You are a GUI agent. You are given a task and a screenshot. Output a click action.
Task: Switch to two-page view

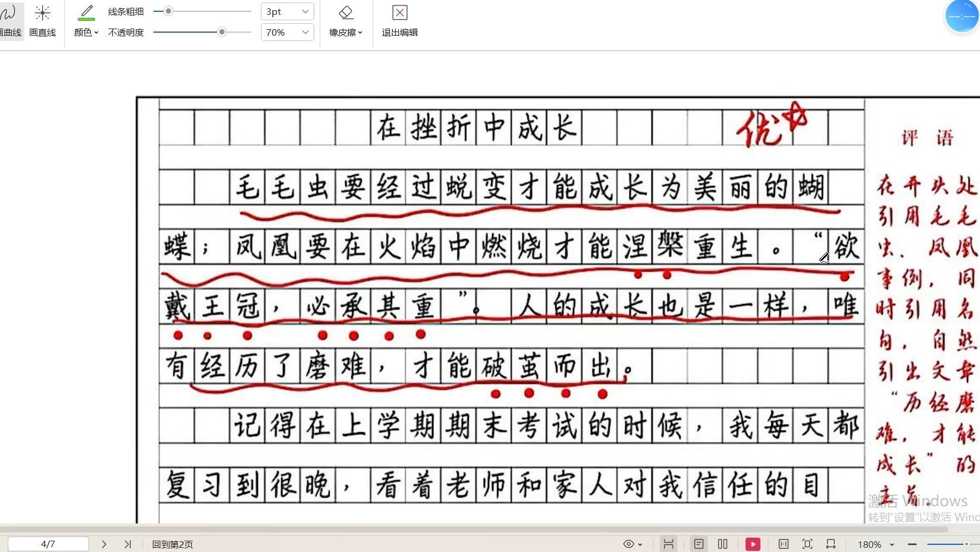pos(723,544)
